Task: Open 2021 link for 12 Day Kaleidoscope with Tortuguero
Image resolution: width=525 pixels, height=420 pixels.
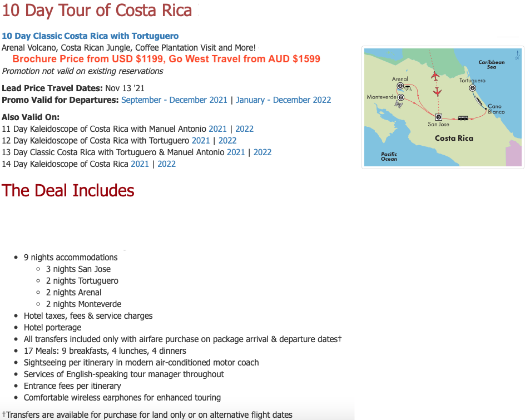Action: tap(201, 140)
